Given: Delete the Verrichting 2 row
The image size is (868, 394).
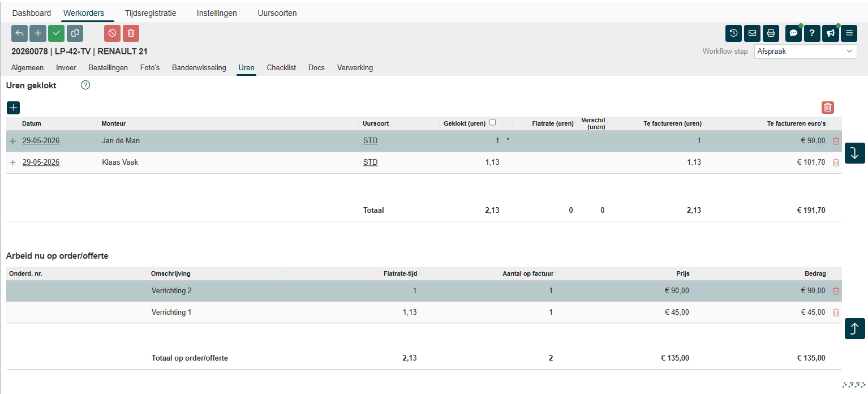Looking at the screenshot, I should coord(836,291).
